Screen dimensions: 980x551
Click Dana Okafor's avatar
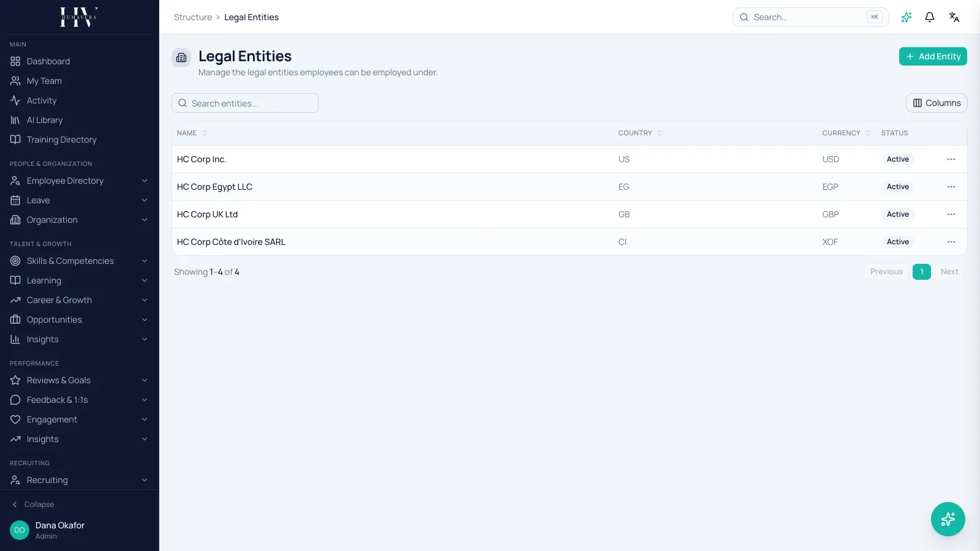20,530
